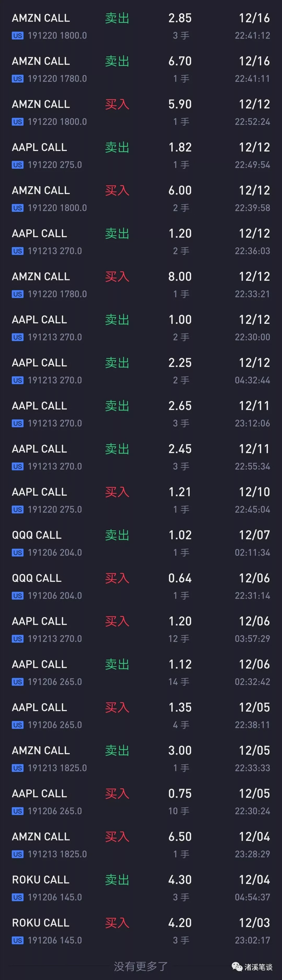Image resolution: width=282 pixels, height=980 pixels.
Task: Open AMZN CALL buy order priced 8.00
Action: [x=141, y=285]
